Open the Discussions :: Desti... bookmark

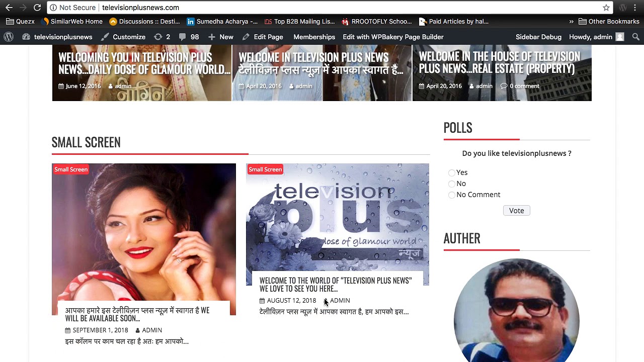144,22
